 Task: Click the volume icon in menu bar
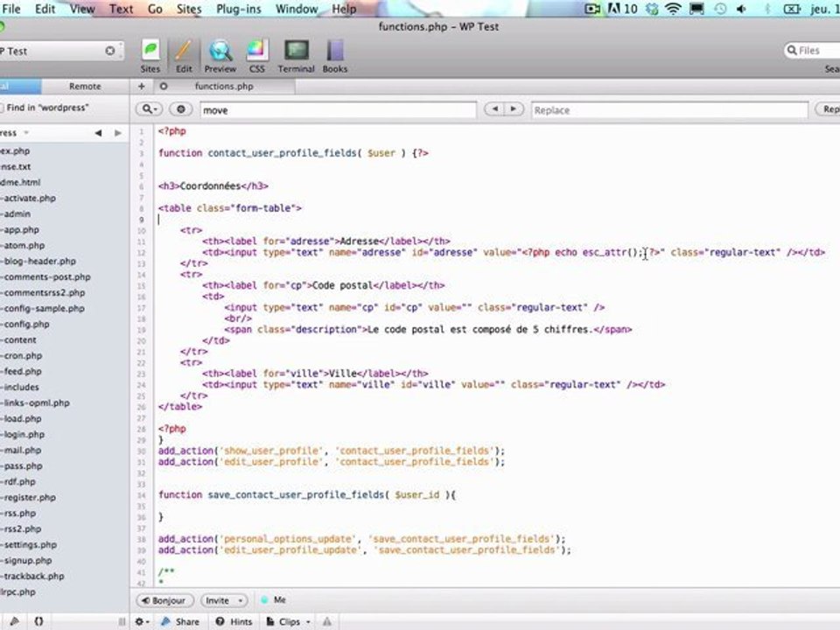pyautogui.click(x=741, y=9)
